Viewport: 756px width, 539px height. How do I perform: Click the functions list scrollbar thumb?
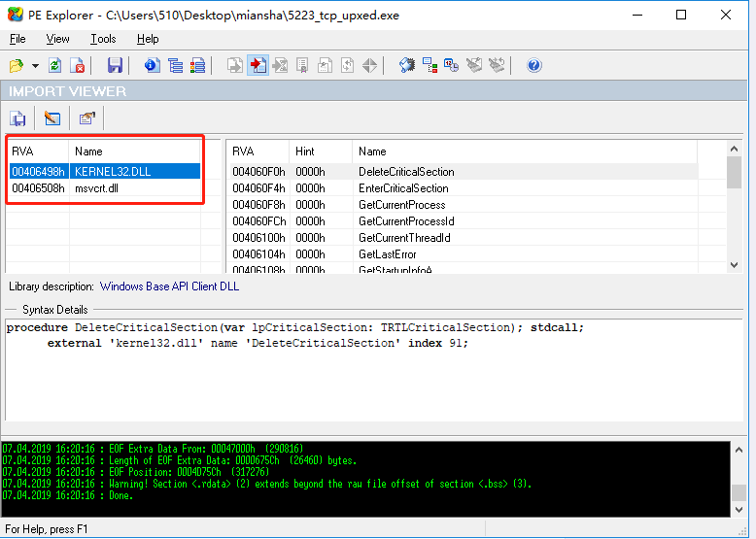735,173
